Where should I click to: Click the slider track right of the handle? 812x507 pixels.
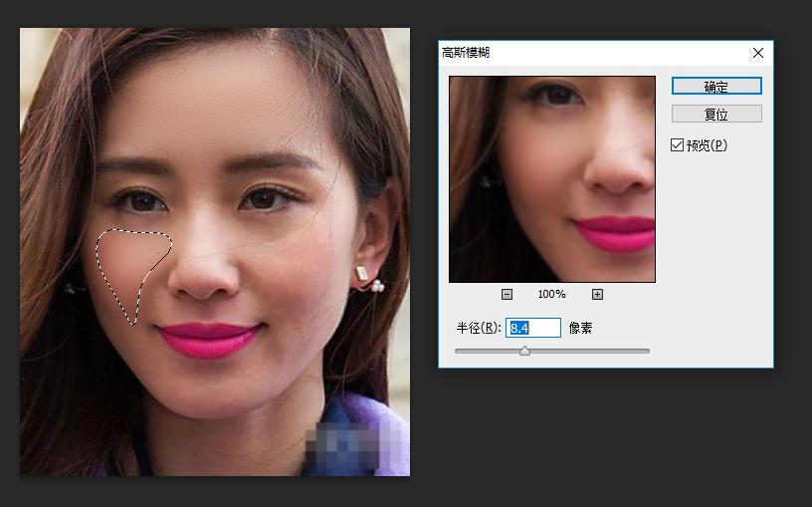[x=589, y=352]
